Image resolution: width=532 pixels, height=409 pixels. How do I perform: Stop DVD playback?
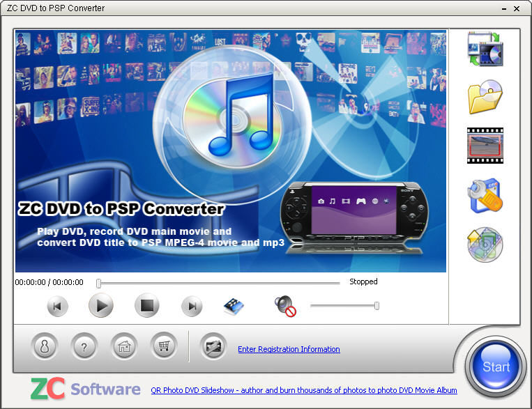147,306
